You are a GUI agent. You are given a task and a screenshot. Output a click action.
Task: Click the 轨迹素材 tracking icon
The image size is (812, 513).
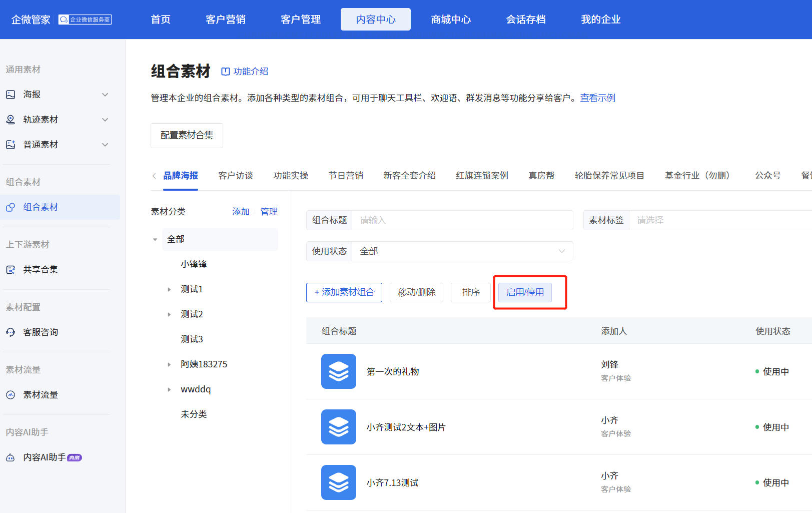tap(11, 120)
